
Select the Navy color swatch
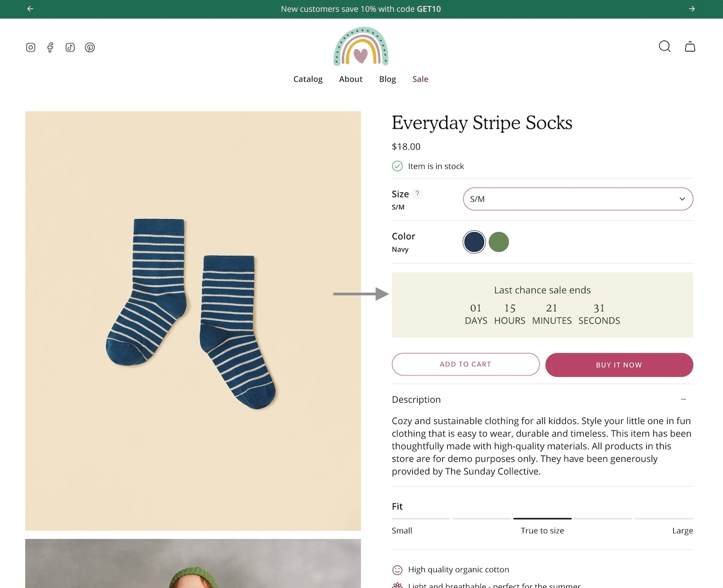pos(474,242)
